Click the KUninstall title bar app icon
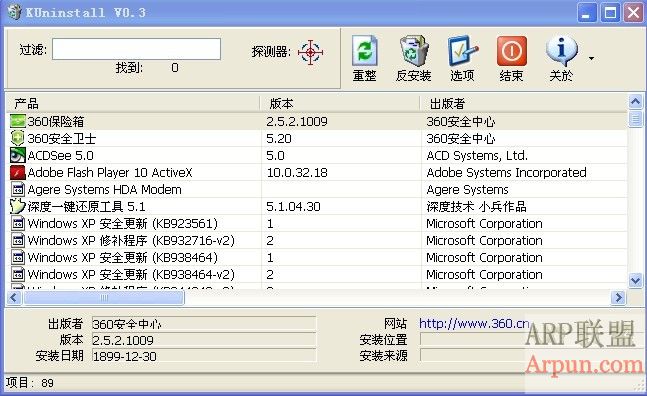 pyautogui.click(x=14, y=12)
